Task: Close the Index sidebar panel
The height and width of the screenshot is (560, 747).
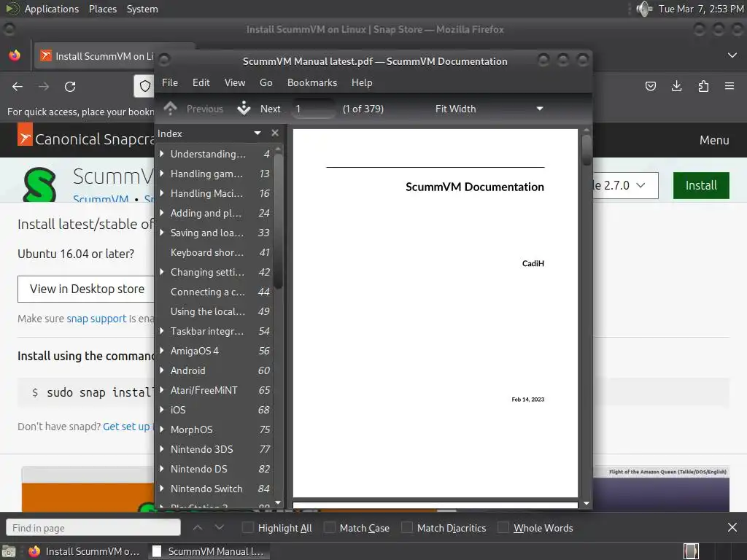Action: (275, 133)
